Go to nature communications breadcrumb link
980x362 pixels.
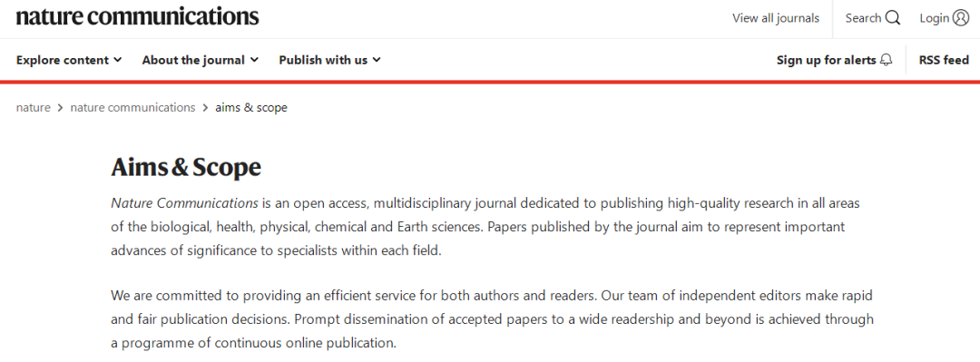coord(132,108)
